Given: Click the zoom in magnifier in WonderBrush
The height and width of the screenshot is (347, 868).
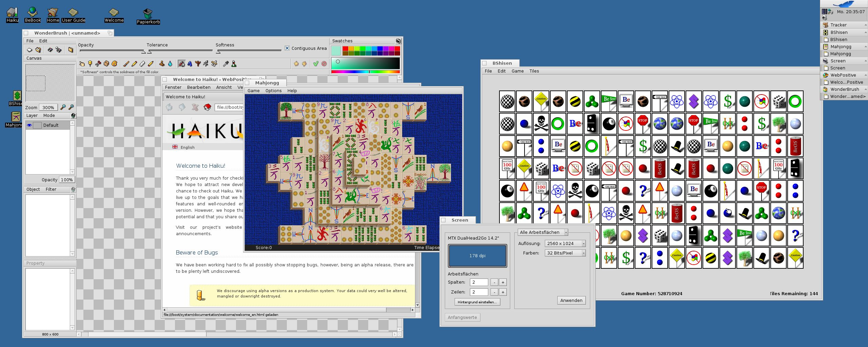Looking at the screenshot, I should pos(71,107).
